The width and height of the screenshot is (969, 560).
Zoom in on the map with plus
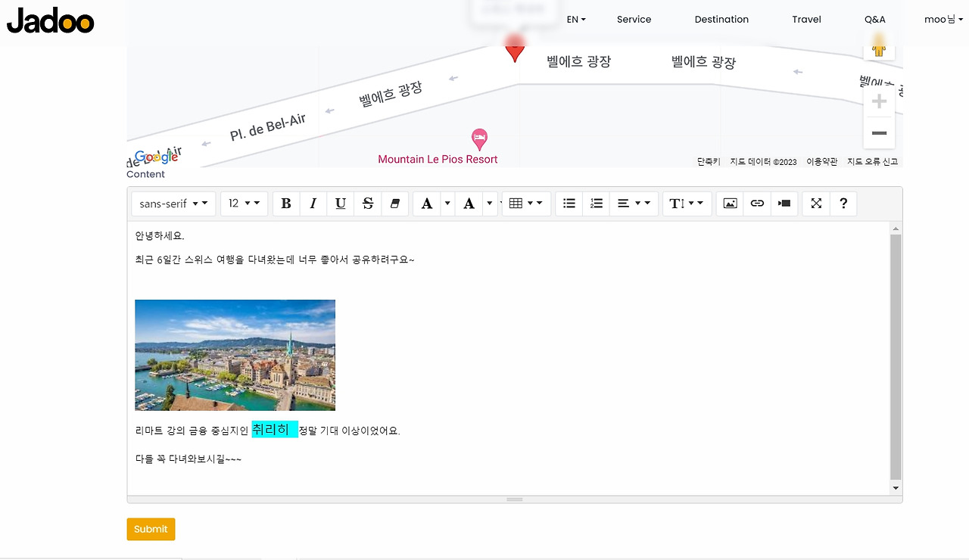click(x=879, y=101)
